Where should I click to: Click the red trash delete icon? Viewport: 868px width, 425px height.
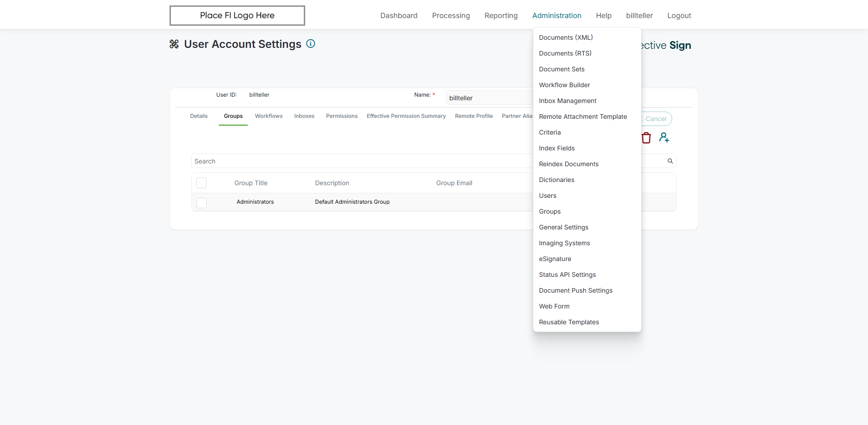[646, 138]
